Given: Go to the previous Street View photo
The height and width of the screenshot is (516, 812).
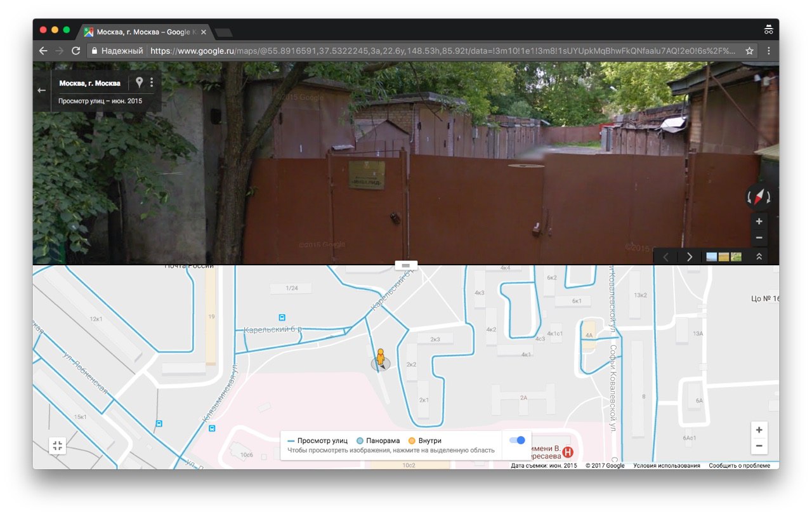Looking at the screenshot, I should tap(666, 257).
